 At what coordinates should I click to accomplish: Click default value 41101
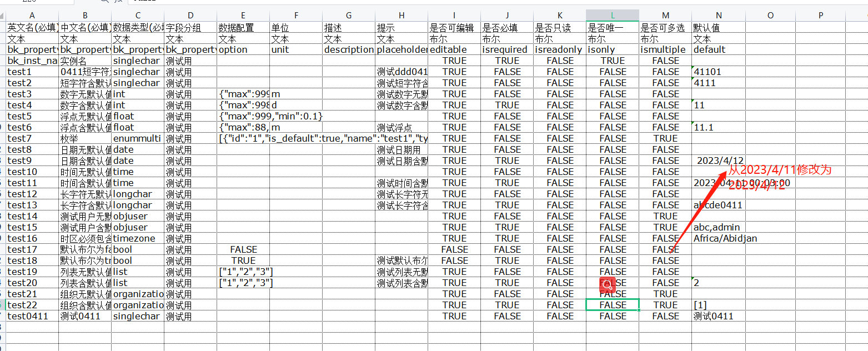718,72
